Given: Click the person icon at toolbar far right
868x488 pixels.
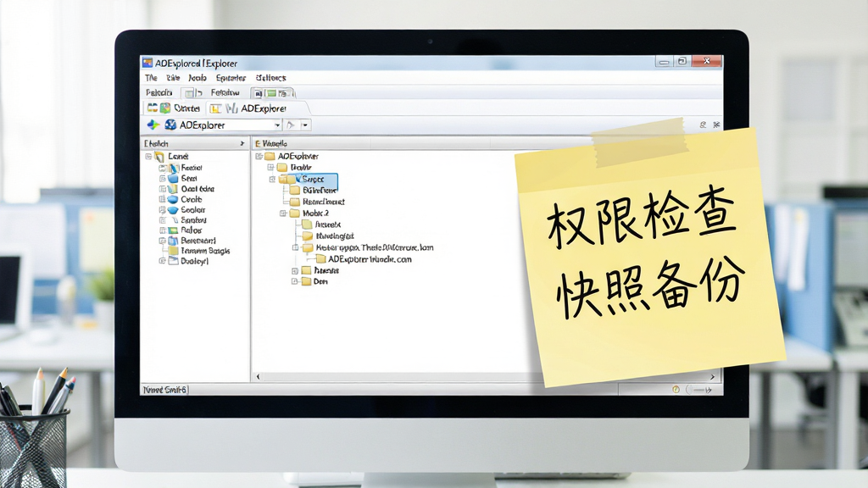Looking at the screenshot, I should coord(703,125).
